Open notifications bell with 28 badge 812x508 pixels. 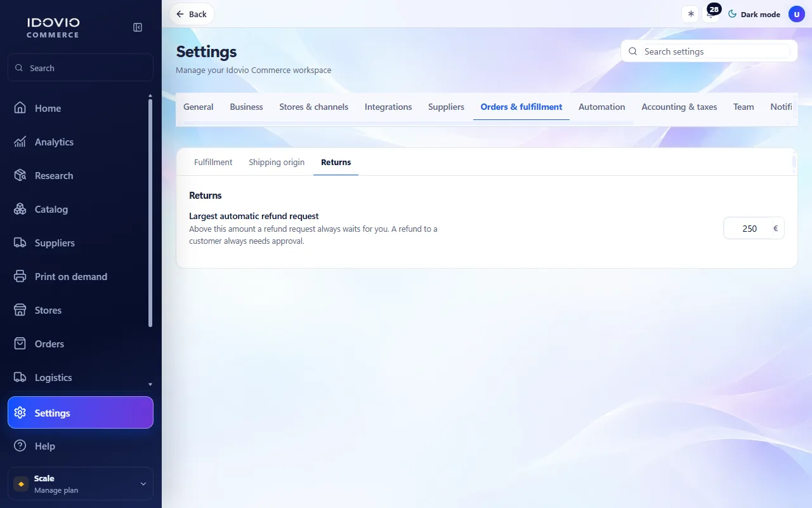click(x=712, y=13)
